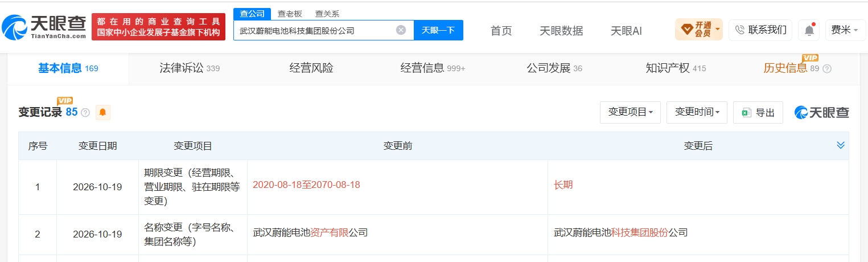
Task: Select the 长期 cell in row 1
Action: pyautogui.click(x=563, y=185)
